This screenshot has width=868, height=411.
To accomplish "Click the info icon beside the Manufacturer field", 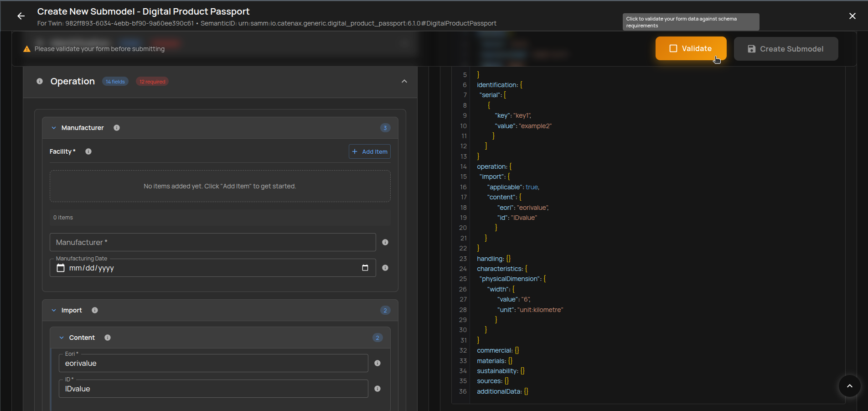I will pos(385,242).
